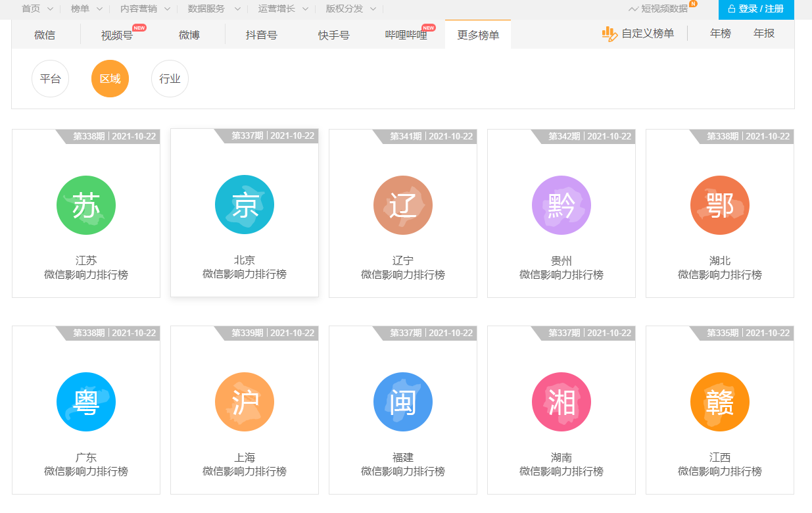
Task: Click the 北京 微信影响力排行榜 title
Action: [245, 267]
